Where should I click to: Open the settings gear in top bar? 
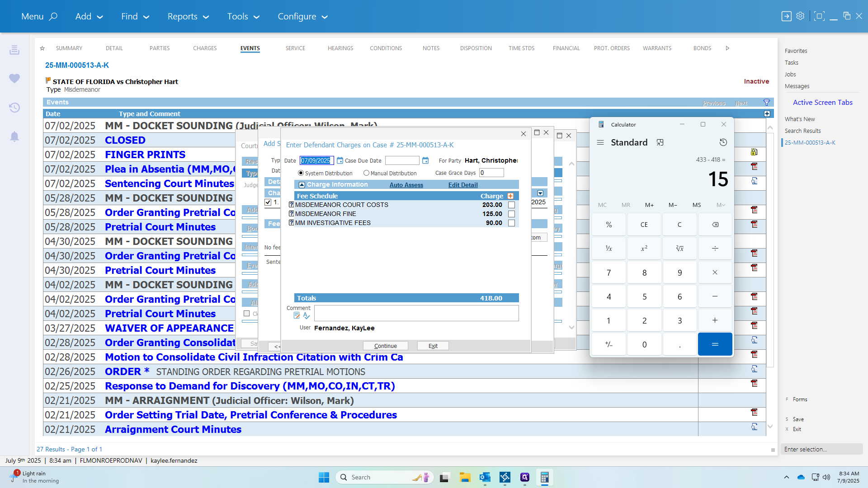pyautogui.click(x=801, y=16)
